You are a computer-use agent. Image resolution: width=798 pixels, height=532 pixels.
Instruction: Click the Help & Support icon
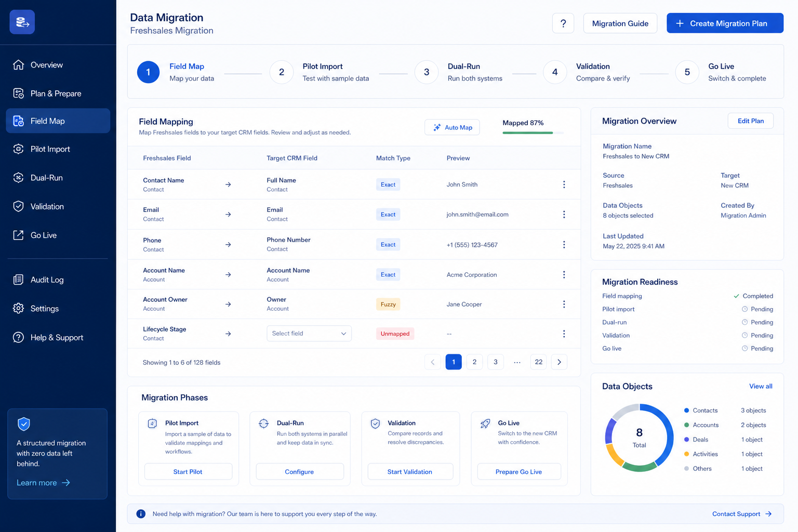pyautogui.click(x=19, y=338)
